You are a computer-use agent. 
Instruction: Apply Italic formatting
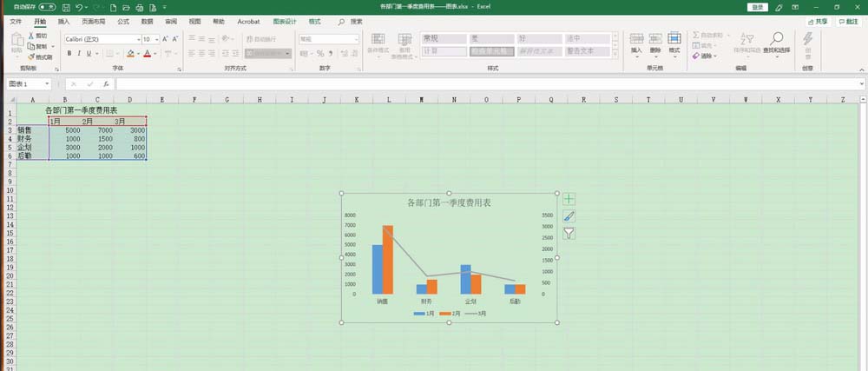tap(79, 54)
